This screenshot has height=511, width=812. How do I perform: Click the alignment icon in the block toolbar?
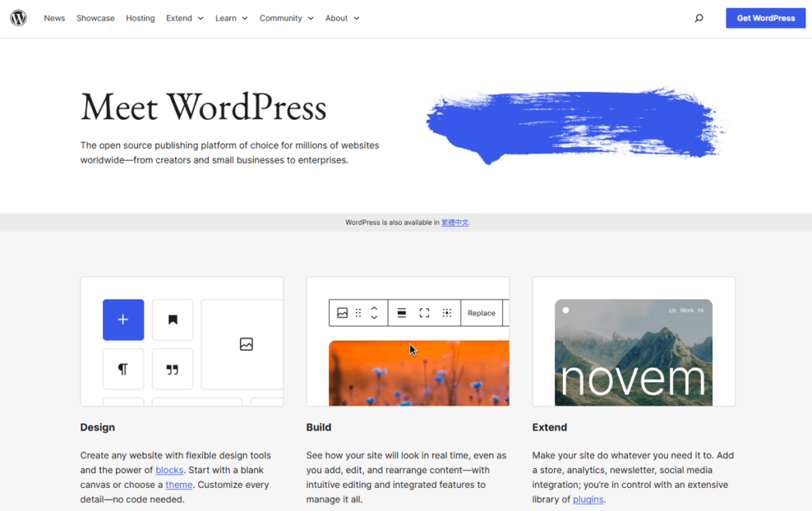coord(401,312)
